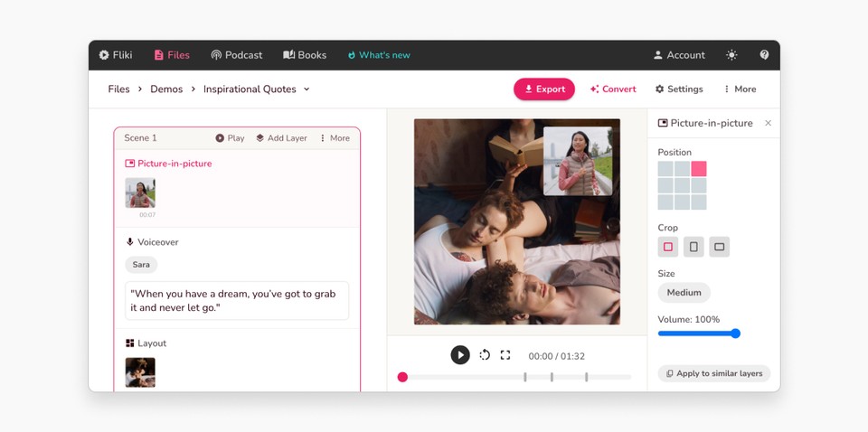Change the Medium size setting

[x=684, y=293]
